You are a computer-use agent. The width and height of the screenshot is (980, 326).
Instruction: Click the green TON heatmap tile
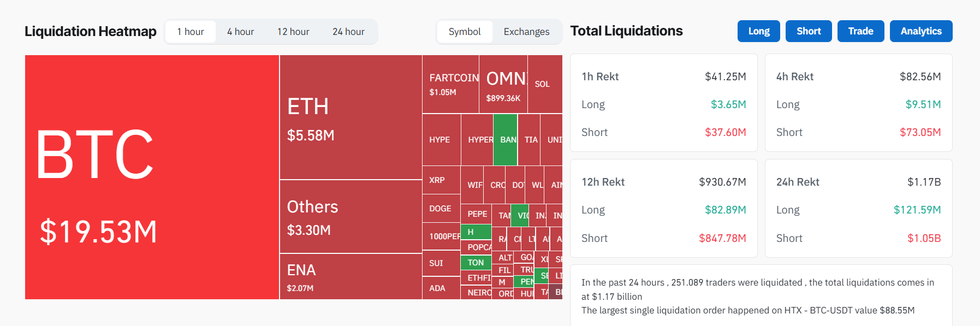point(476,263)
